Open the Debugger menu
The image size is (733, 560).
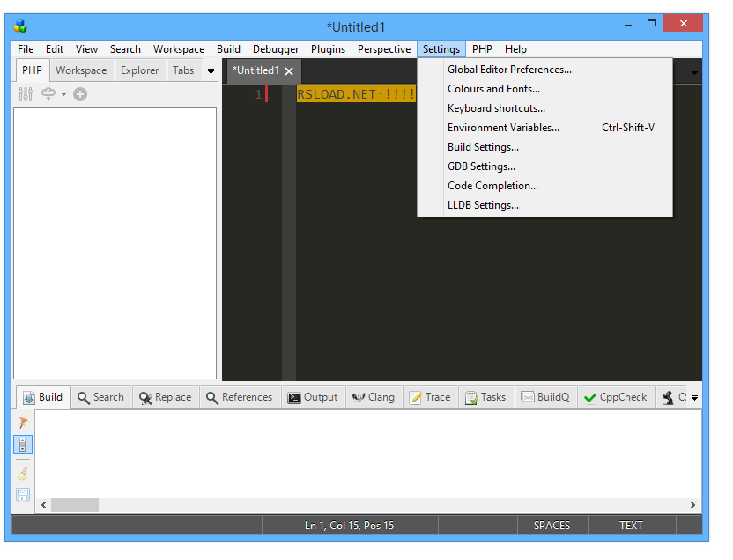[275, 49]
